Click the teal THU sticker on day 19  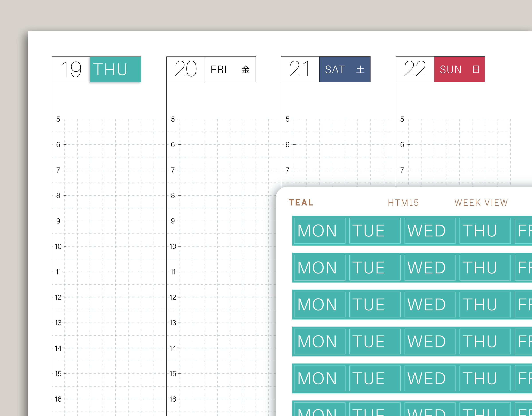[x=115, y=70]
